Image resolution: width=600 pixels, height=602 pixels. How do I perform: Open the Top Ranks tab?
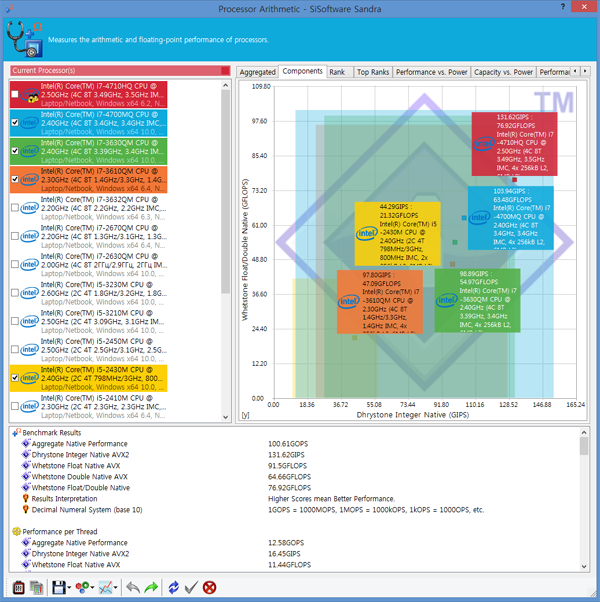pyautogui.click(x=373, y=72)
